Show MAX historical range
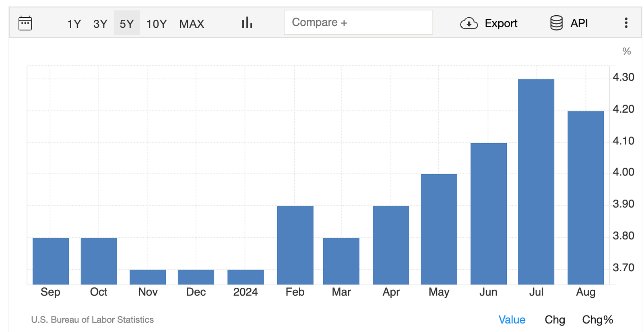This screenshot has width=644, height=332. (192, 24)
